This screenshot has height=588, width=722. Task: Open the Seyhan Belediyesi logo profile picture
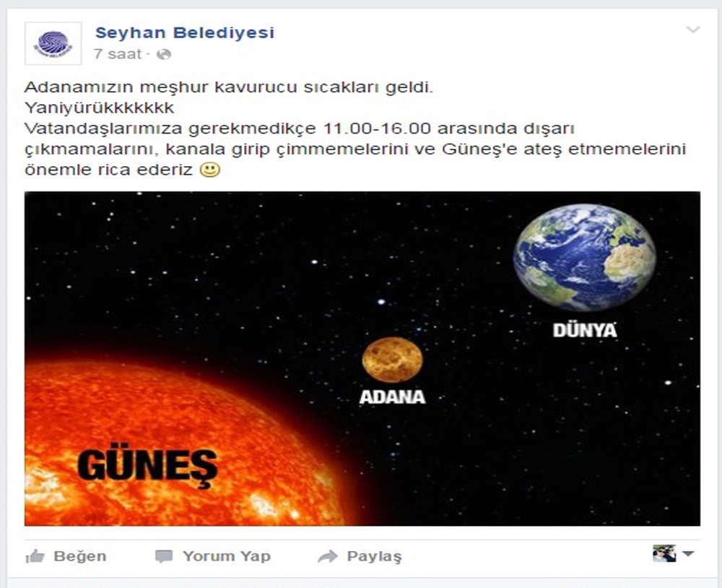click(53, 43)
